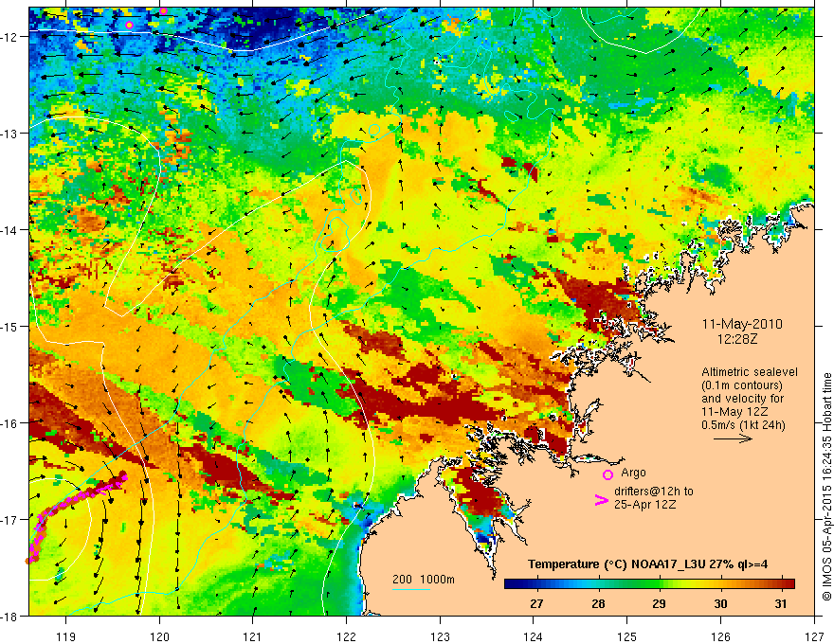Click the longitude 119 axis label
This screenshot has width=834, height=644.
[x=66, y=636]
